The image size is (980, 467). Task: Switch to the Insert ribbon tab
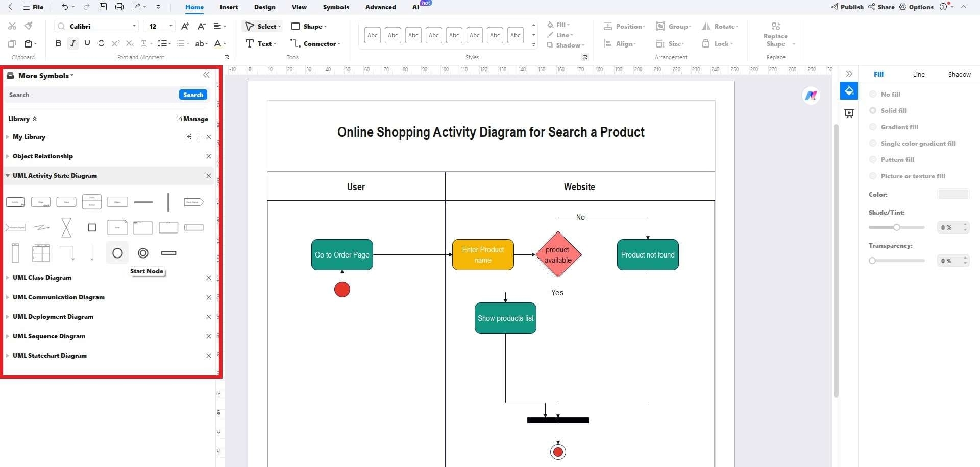coord(229,7)
